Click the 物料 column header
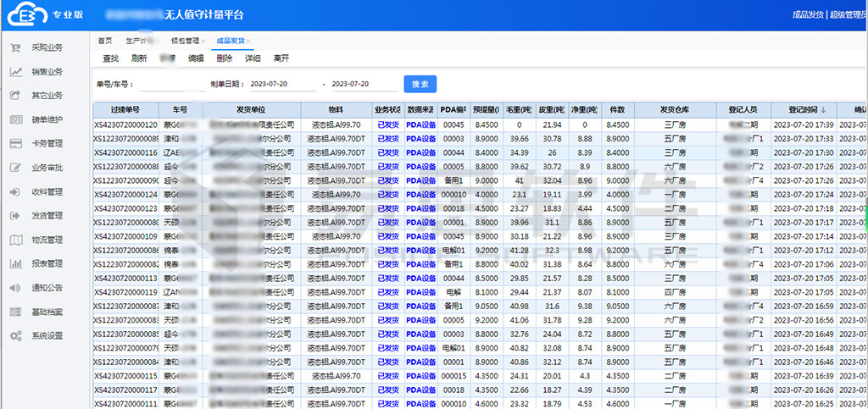Image resolution: width=868 pixels, height=409 pixels. click(335, 110)
